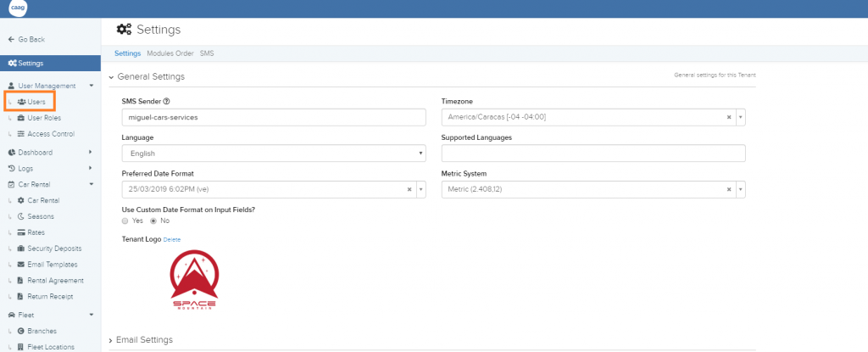
Task: Select No for custom date format
Action: click(153, 221)
